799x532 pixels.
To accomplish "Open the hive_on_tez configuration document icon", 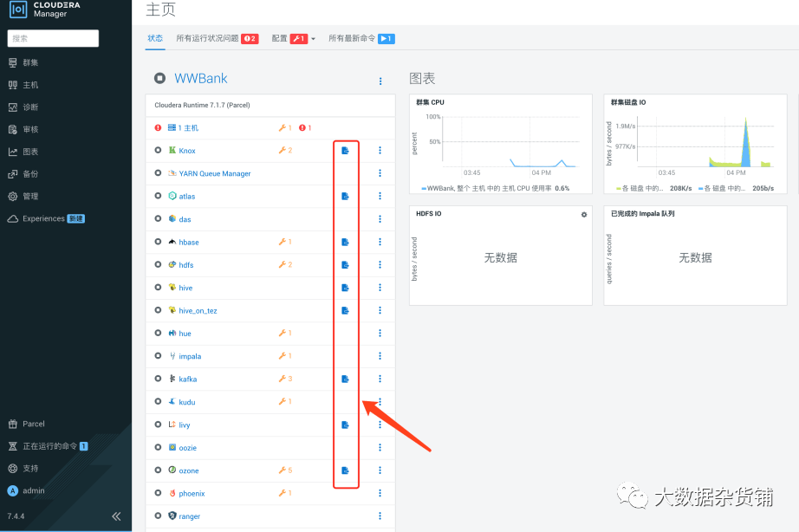I will click(x=345, y=310).
